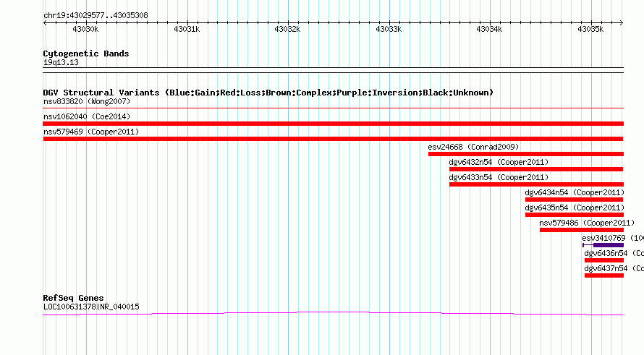Viewport: 644px width, 355px height.
Task: Click the dgv6437n54 label text
Action: (606, 268)
